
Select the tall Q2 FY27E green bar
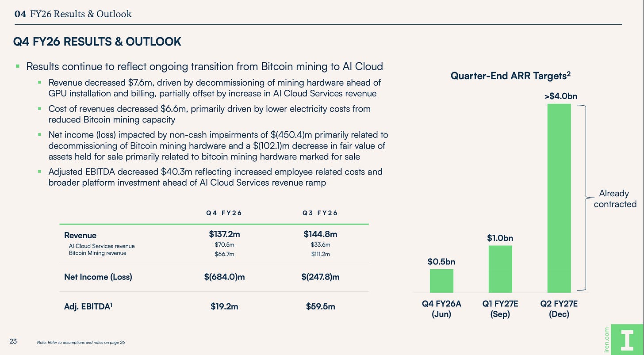(x=559, y=198)
